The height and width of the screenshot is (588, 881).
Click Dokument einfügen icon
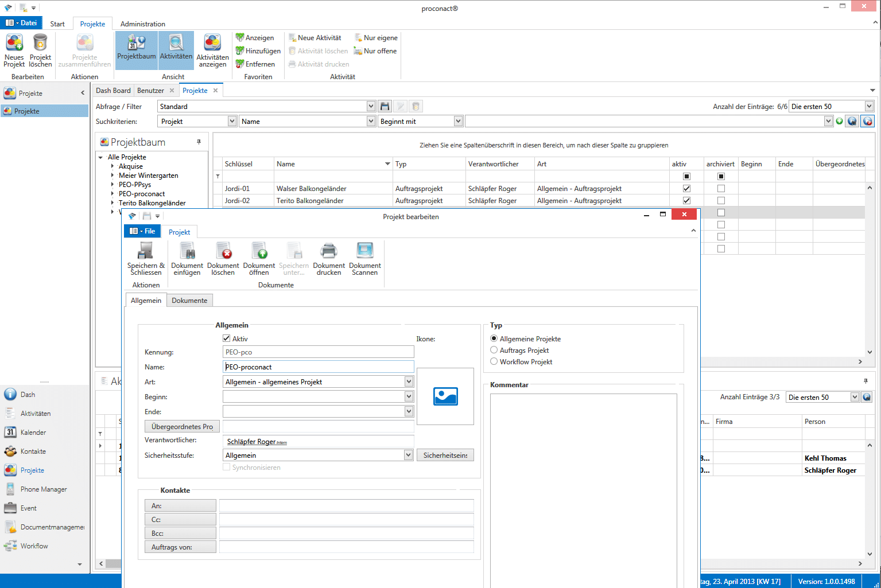tap(187, 259)
